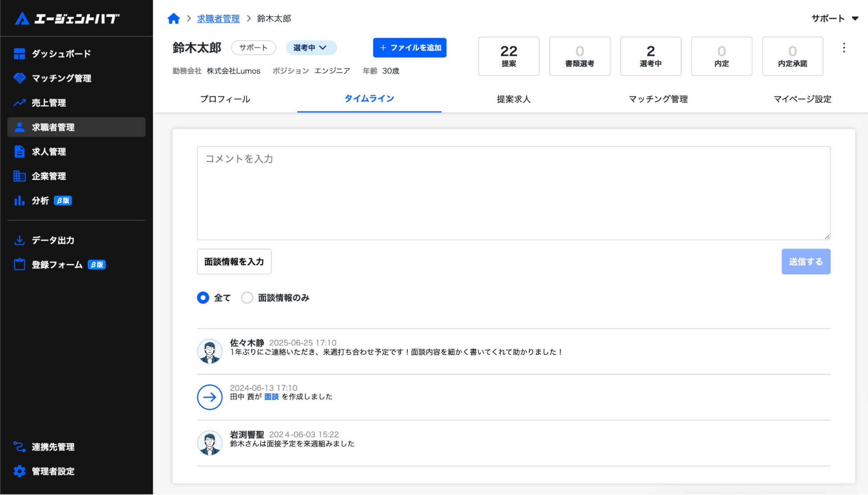Open 企業管理 building icon
868x495 pixels.
coord(19,176)
